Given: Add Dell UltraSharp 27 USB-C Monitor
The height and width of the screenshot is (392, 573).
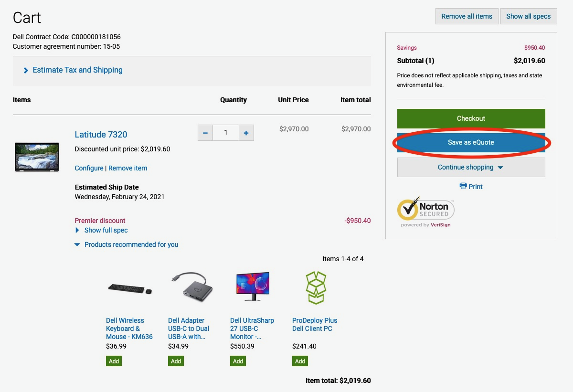Looking at the screenshot, I should coord(238,361).
